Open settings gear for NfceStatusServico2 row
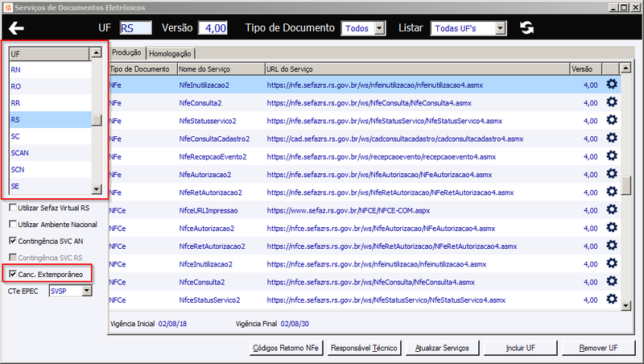This screenshot has width=644, height=364. (612, 299)
